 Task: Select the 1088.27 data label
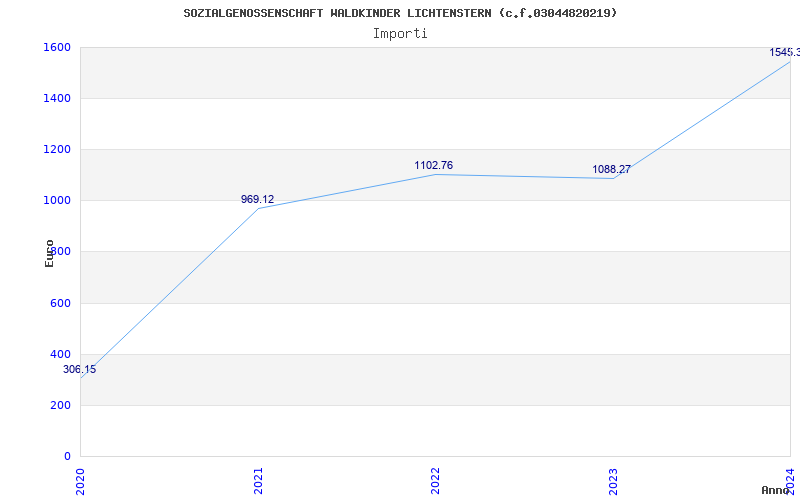611,169
